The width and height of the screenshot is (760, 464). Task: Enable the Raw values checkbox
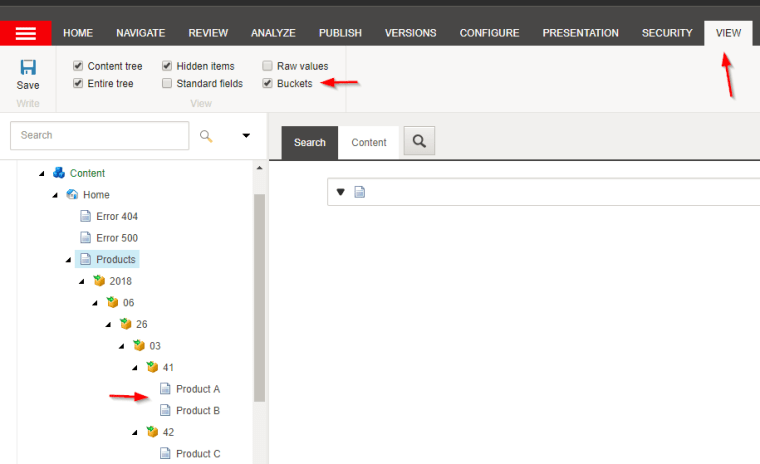coord(267,66)
